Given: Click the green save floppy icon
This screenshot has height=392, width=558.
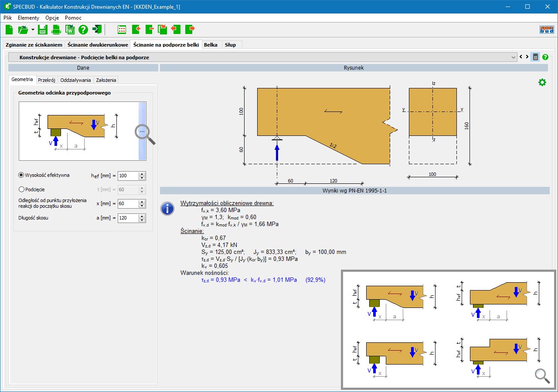Looking at the screenshot, I should click(42, 30).
